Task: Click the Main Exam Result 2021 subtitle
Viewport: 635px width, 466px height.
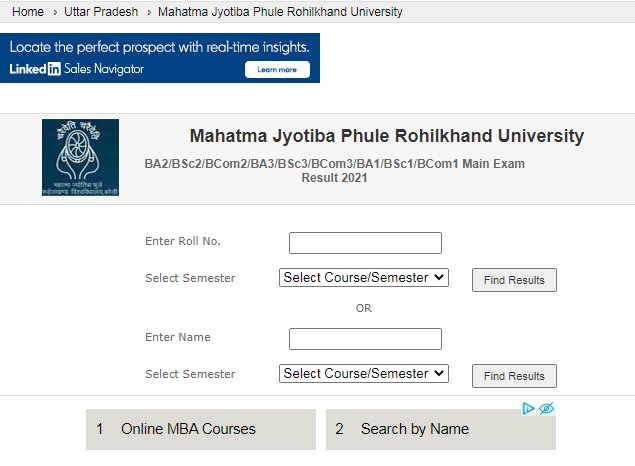Action: (x=335, y=170)
